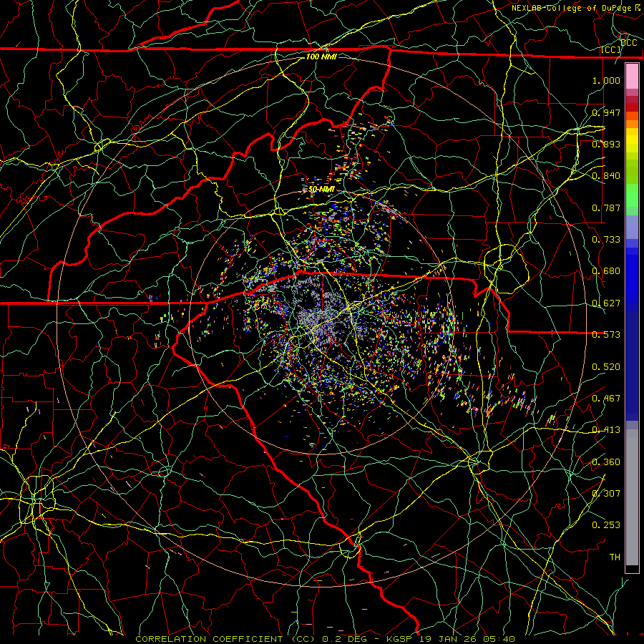Click the 0.360 scale value
This screenshot has height=644, width=644.
pos(606,462)
